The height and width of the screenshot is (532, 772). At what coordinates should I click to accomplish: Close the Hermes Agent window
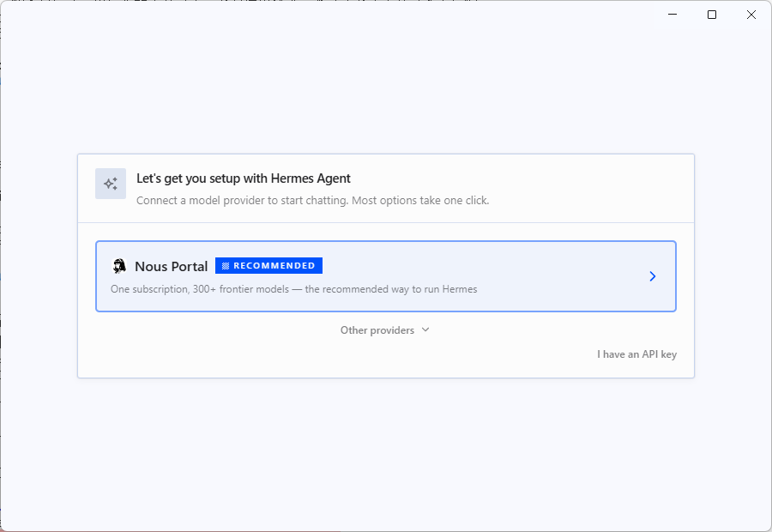tap(751, 15)
